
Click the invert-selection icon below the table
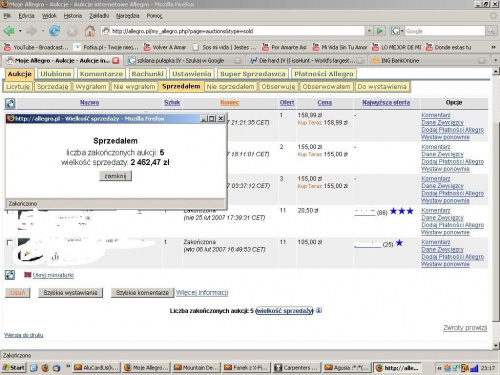pos(10,275)
